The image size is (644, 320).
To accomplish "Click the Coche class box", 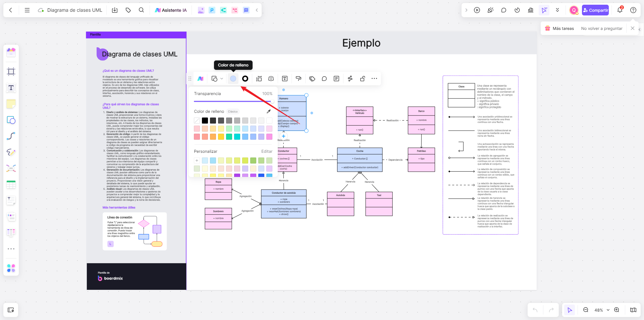I will 360,160.
